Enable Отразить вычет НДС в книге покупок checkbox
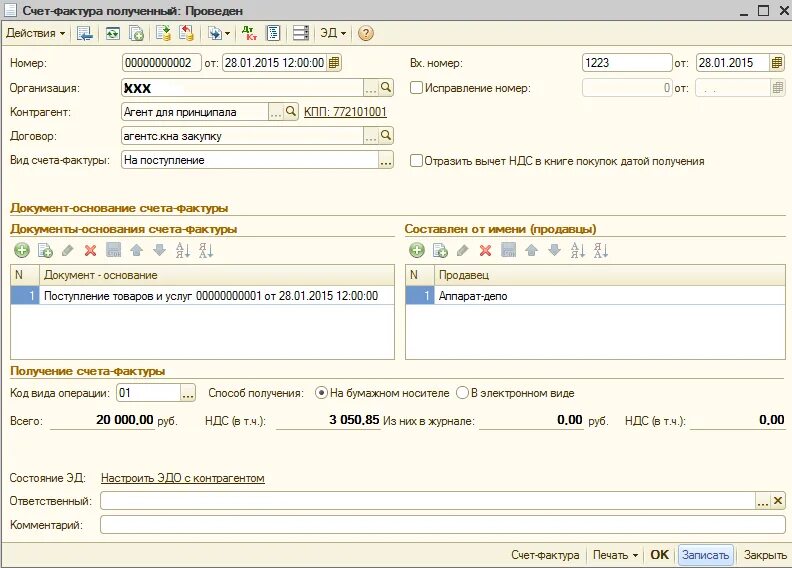The height and width of the screenshot is (568, 792). tap(416, 161)
